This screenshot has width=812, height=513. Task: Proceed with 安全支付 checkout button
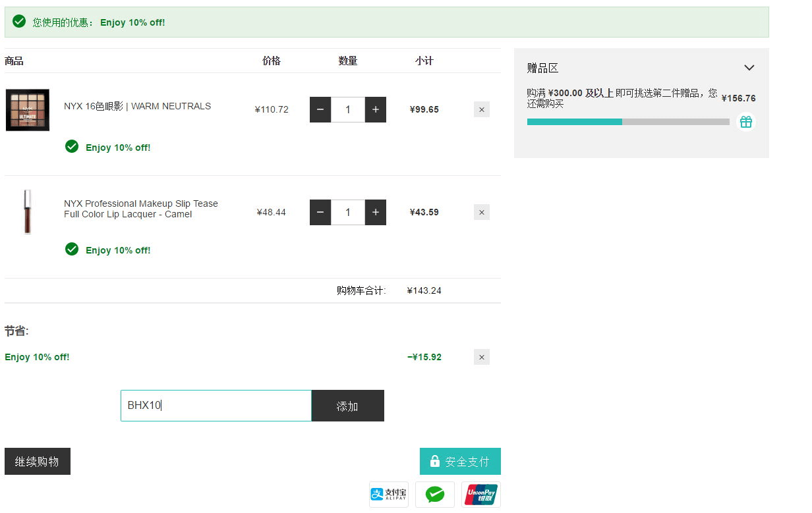coord(460,462)
